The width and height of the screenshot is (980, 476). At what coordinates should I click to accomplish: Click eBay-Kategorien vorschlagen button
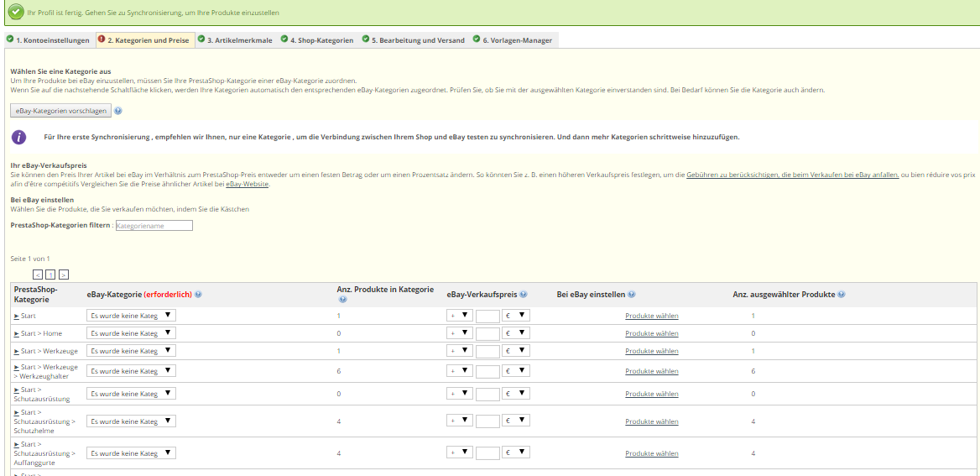61,111
